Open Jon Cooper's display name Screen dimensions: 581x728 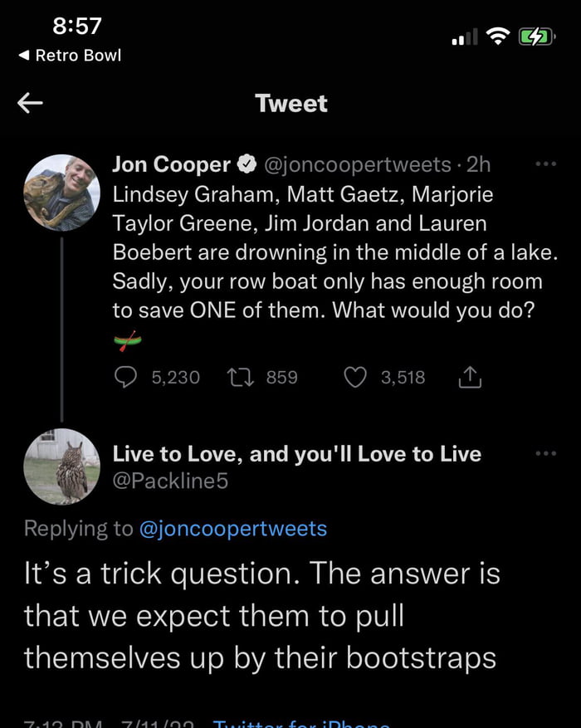coord(171,165)
